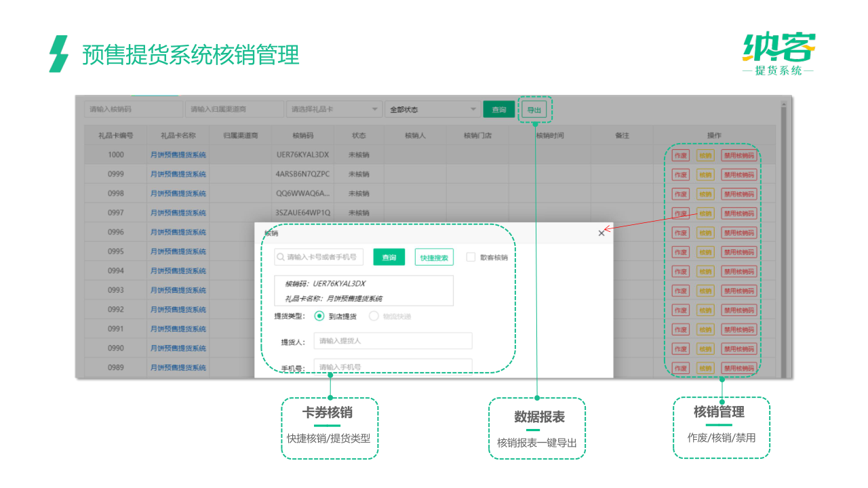Image resolution: width=868 pixels, height=488 pixels.
Task: Open 月饼预售提货系统 link in row 1000
Action: 178,155
